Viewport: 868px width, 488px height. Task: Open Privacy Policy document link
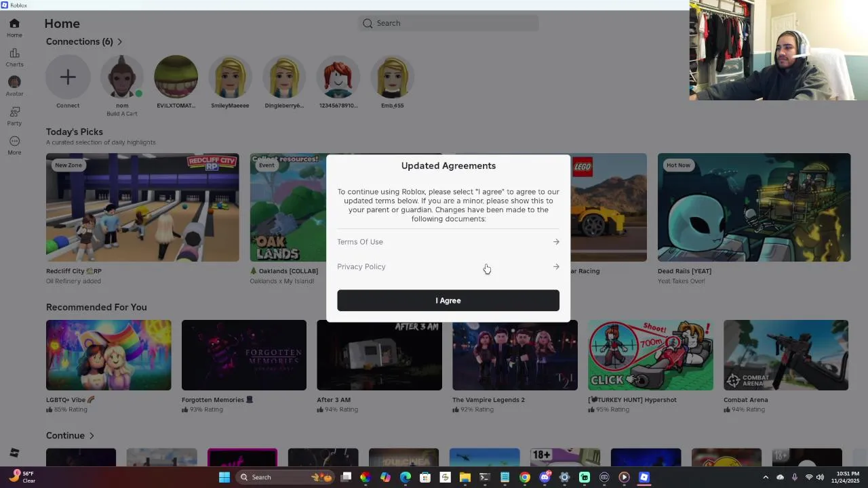click(361, 266)
